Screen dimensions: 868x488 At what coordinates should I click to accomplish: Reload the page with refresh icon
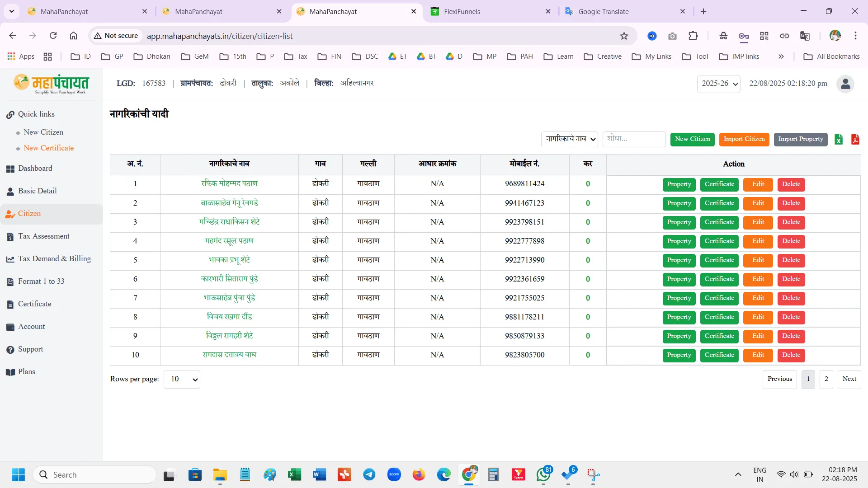click(x=53, y=36)
